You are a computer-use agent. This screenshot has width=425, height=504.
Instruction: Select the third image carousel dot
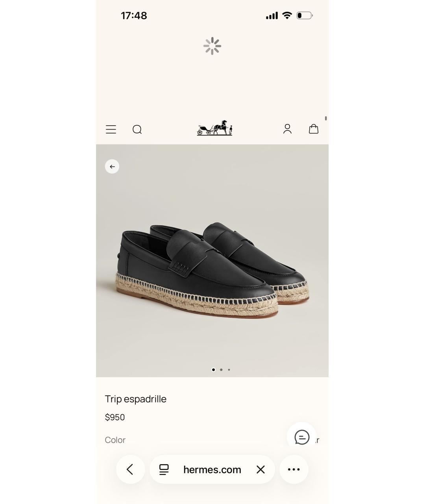click(229, 370)
